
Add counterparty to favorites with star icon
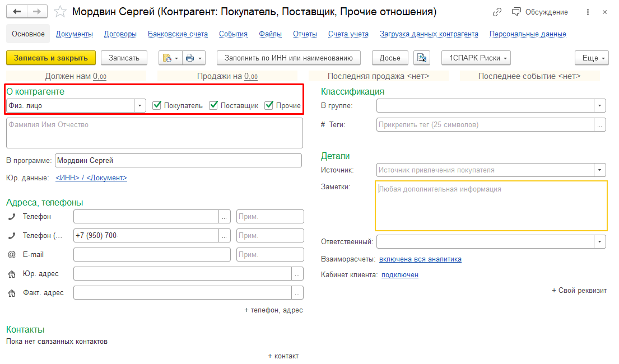pyautogui.click(x=60, y=12)
